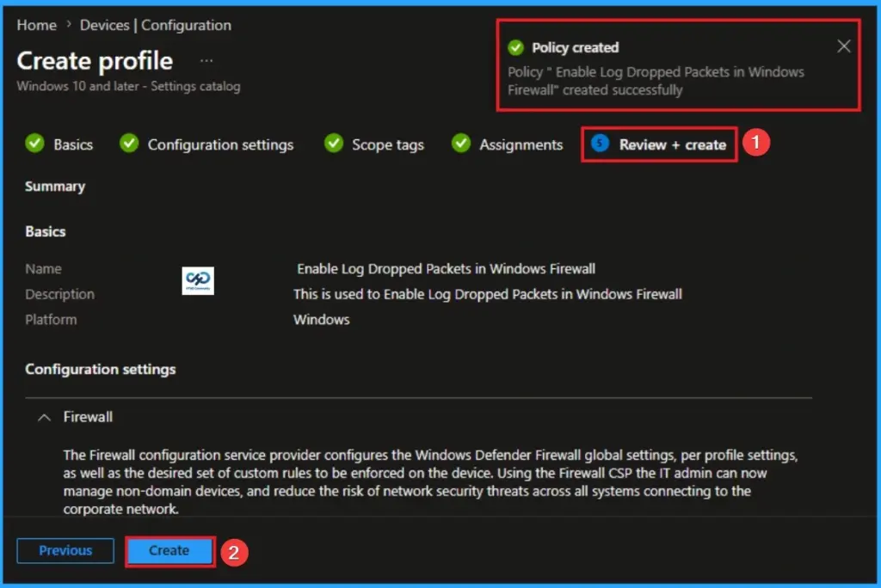Image resolution: width=881 pixels, height=588 pixels.
Task: Click the Assignments checkmark icon
Action: [x=461, y=144]
